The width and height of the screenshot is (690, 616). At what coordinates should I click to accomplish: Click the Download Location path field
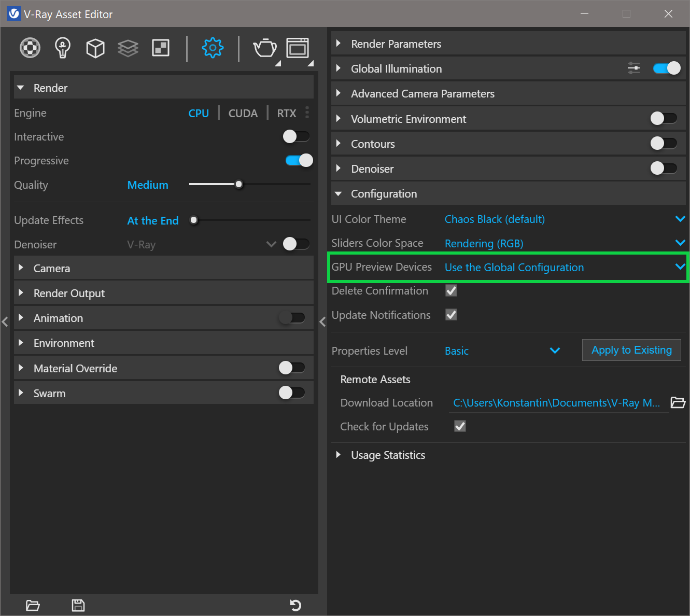558,403
